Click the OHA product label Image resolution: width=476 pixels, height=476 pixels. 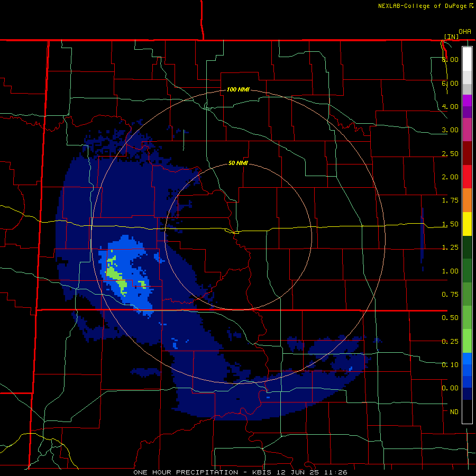pyautogui.click(x=465, y=31)
